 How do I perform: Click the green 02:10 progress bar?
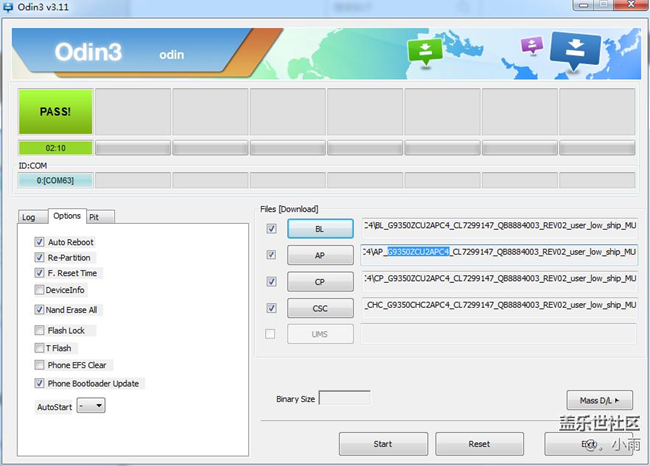55,148
